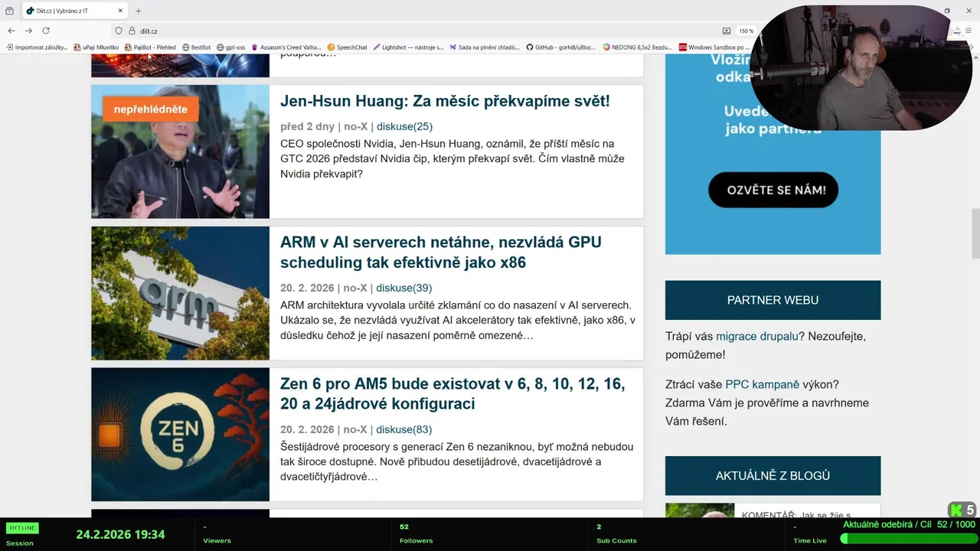This screenshot has width=980, height=551.
Task: Close the Diit.cz tab
Action: (120, 11)
